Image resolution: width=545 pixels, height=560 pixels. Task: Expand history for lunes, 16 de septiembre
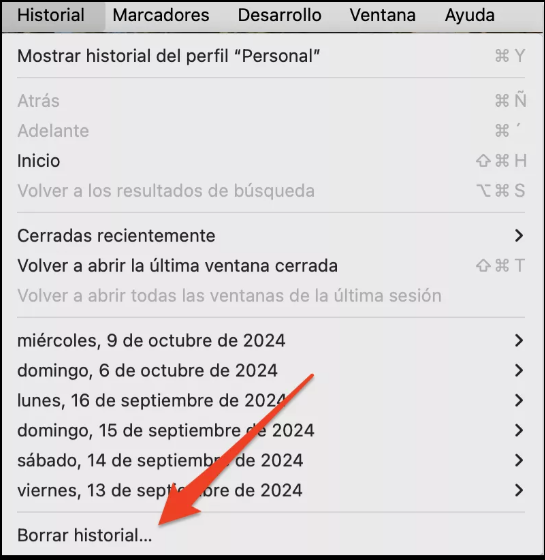click(x=271, y=400)
